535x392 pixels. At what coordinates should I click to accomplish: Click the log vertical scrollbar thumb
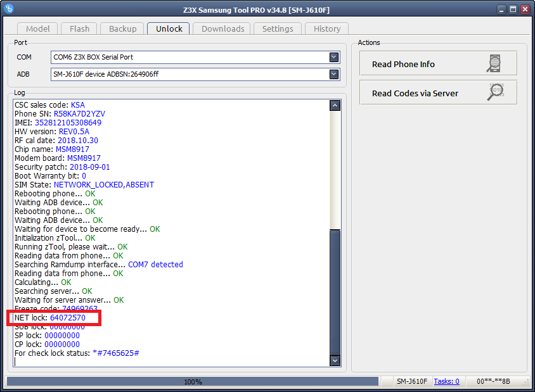pyautogui.click(x=335, y=293)
